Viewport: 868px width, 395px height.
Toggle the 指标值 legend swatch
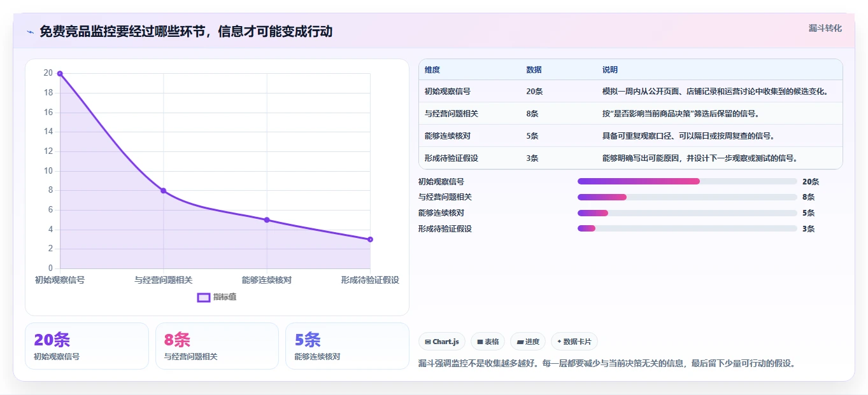[x=204, y=297]
